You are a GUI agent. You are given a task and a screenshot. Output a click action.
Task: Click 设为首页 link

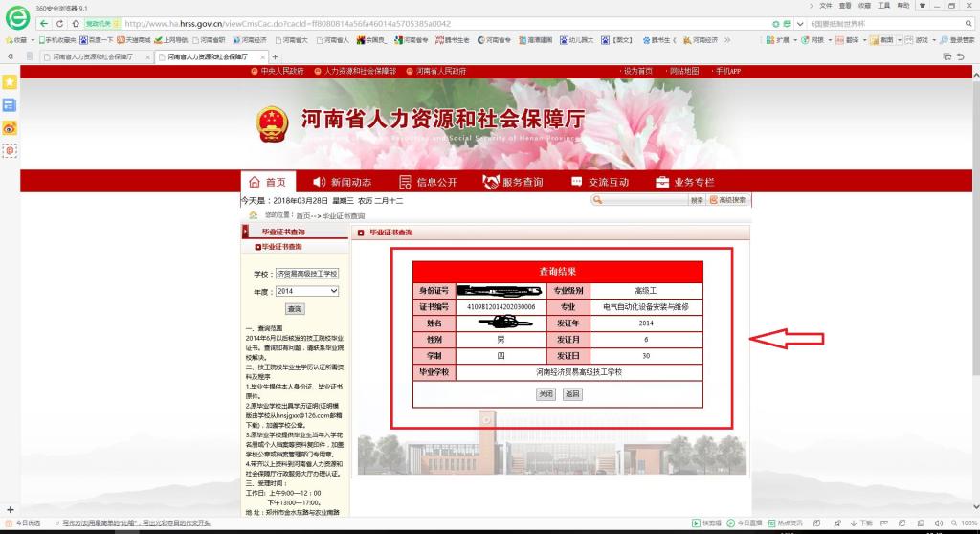637,71
